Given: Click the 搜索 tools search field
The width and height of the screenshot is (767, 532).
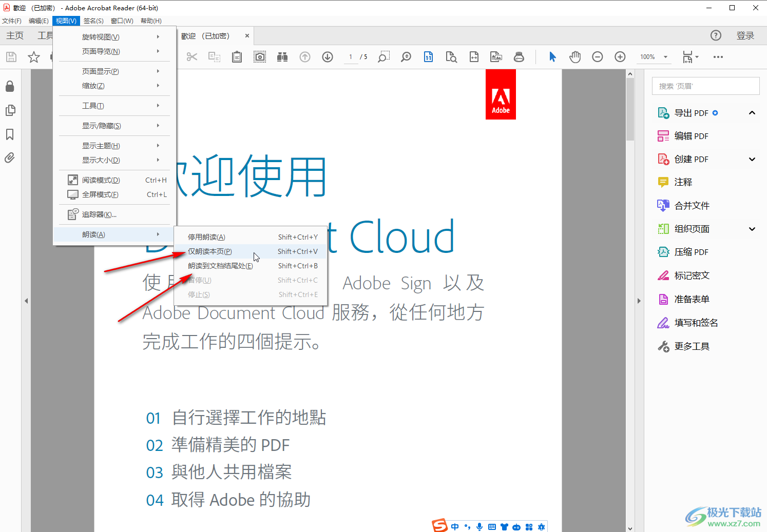Looking at the screenshot, I should (705, 86).
